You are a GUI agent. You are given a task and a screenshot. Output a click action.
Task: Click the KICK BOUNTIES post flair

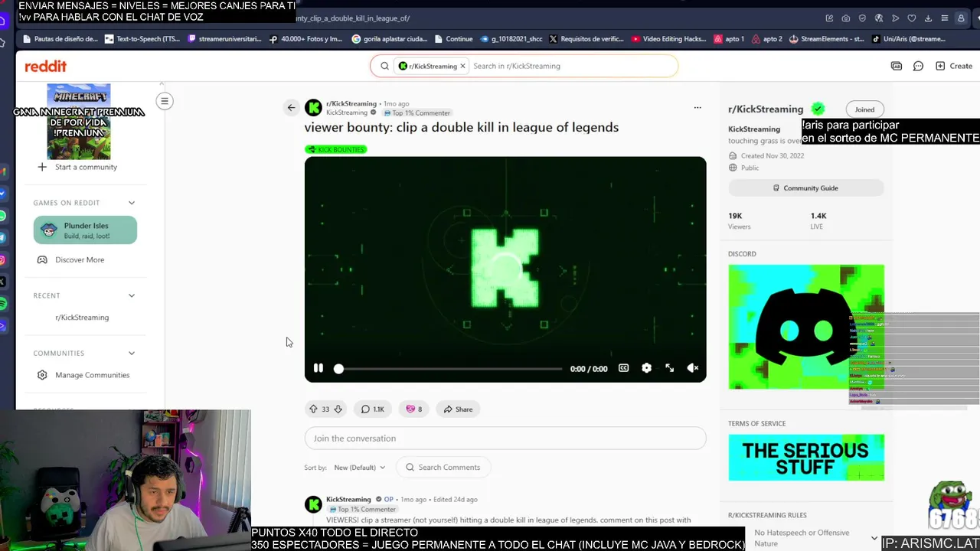pos(336,149)
